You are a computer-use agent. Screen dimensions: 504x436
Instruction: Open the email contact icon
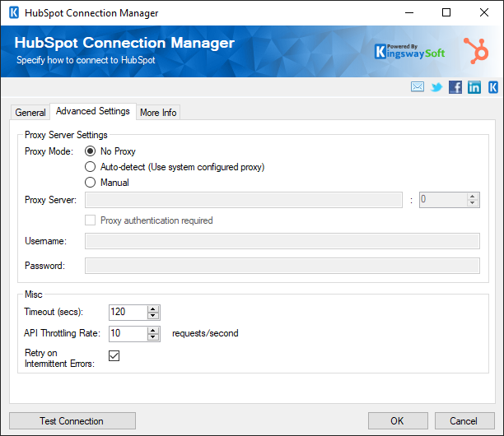coord(418,86)
